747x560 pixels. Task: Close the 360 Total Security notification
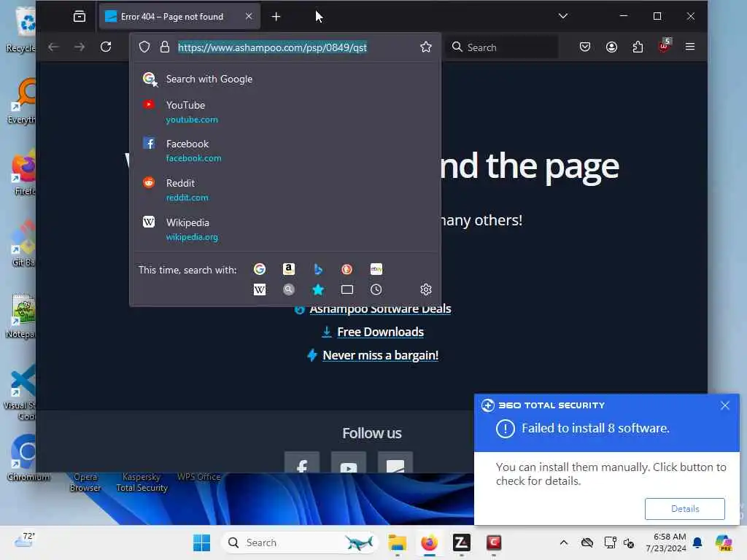pyautogui.click(x=724, y=405)
